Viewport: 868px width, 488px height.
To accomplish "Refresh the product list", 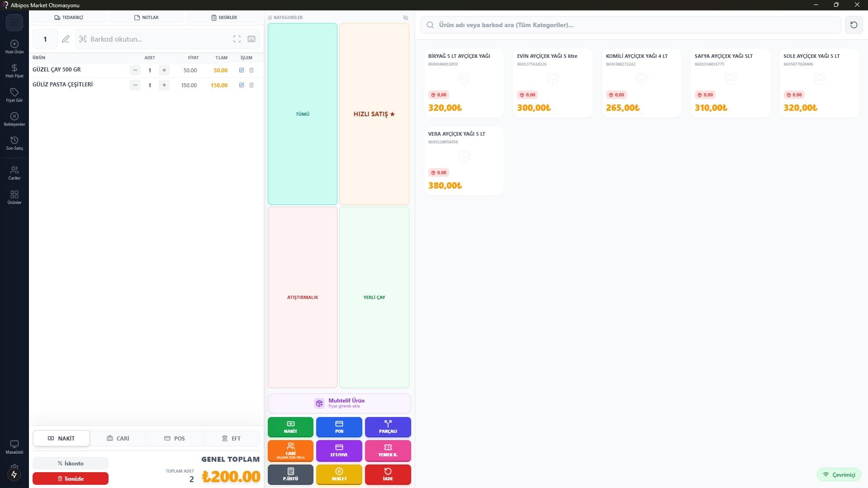I will (854, 25).
